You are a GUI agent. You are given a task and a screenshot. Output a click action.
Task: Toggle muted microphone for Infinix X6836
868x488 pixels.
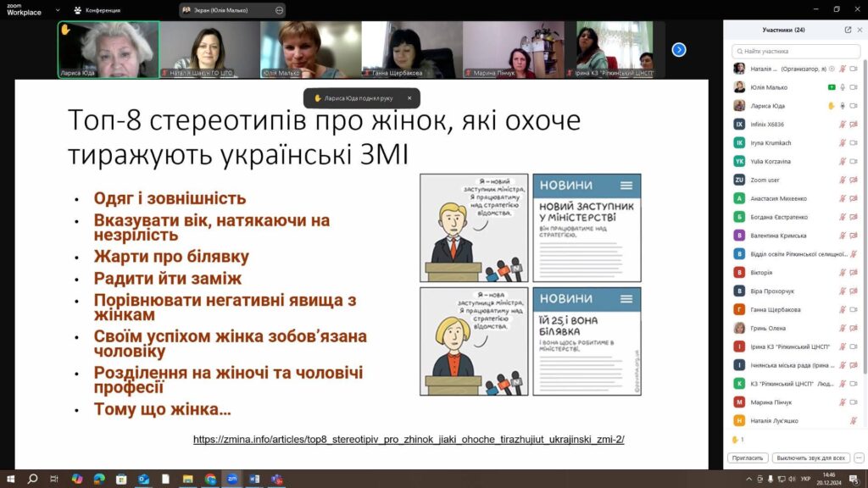pos(843,125)
